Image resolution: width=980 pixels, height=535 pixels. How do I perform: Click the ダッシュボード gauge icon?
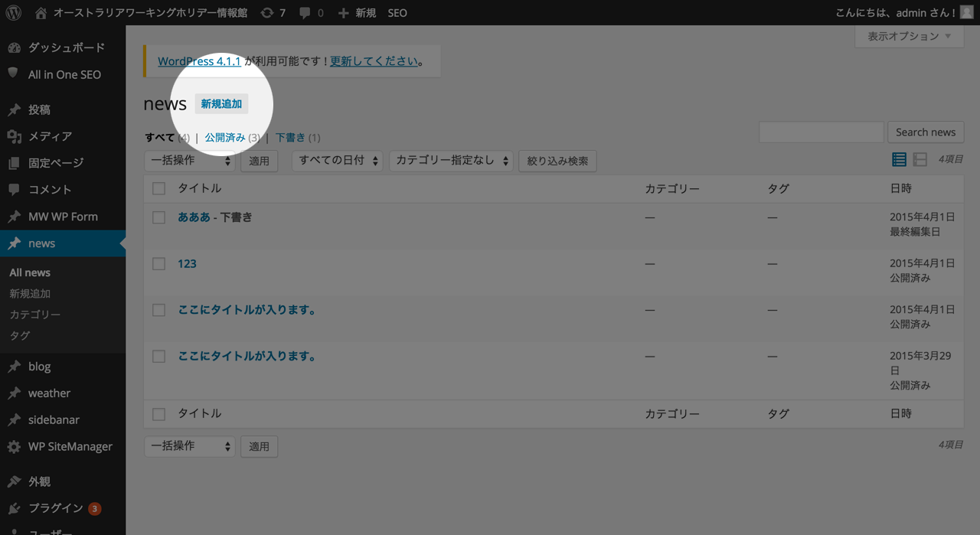coord(14,47)
